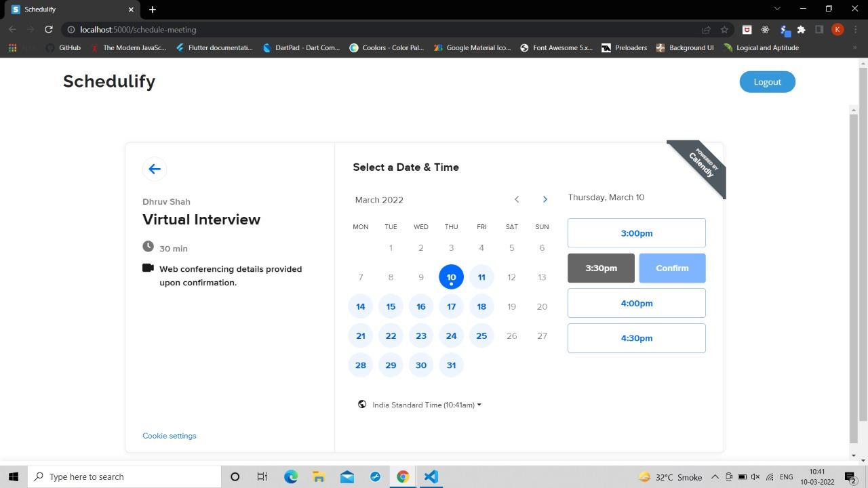868x488 pixels.
Task: Reload the page in Chrome
Action: (x=48, y=29)
